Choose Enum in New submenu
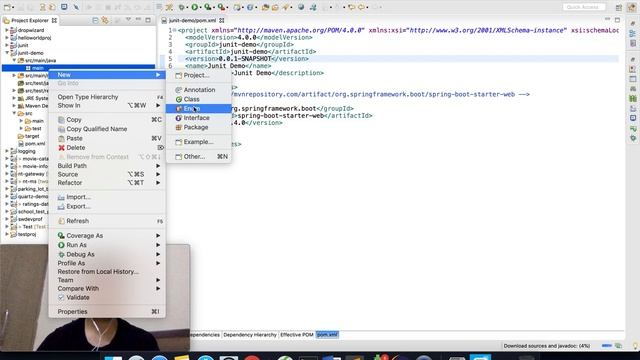Image resolution: width=640 pixels, height=360 pixels. pos(199,109)
